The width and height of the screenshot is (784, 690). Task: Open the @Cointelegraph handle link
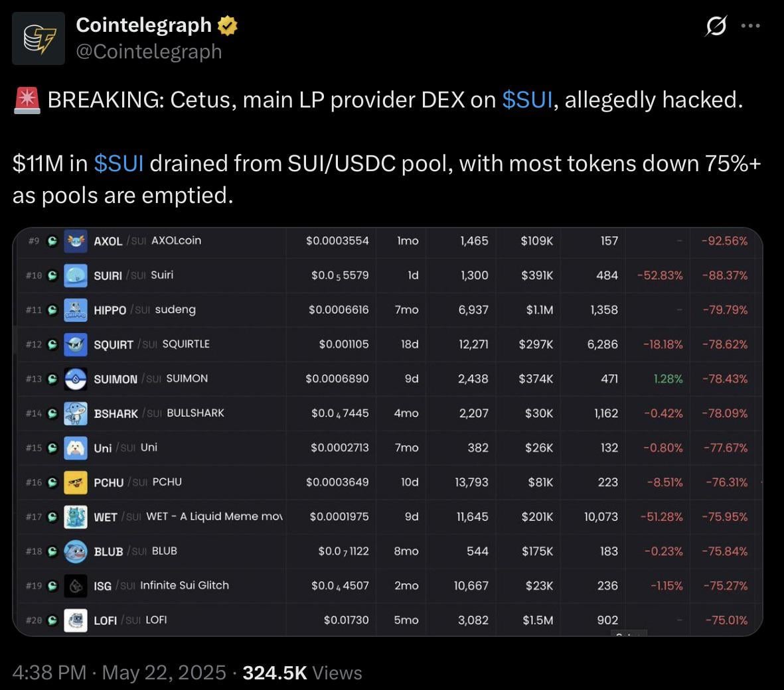tap(149, 52)
